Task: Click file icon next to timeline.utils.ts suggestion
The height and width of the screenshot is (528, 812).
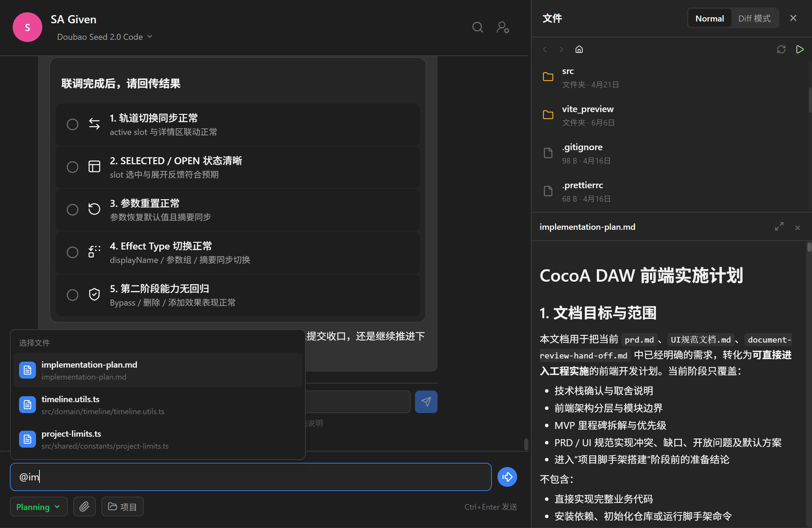Action: point(27,405)
